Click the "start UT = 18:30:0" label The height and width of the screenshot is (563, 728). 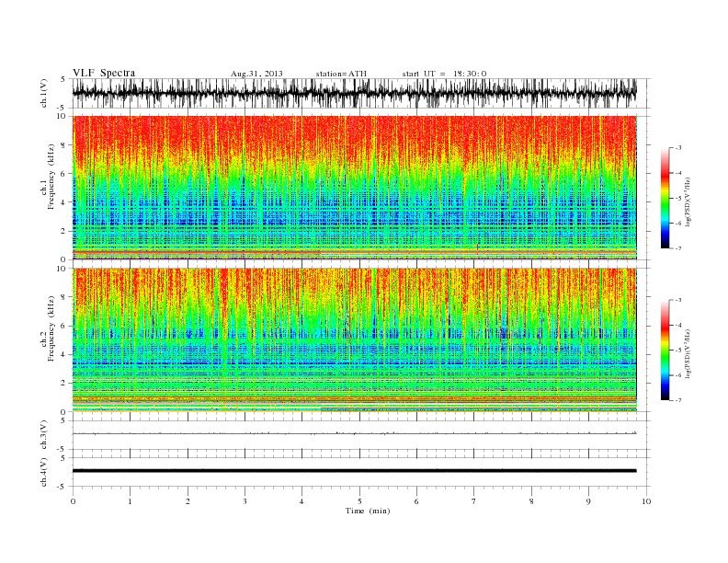pyautogui.click(x=444, y=74)
